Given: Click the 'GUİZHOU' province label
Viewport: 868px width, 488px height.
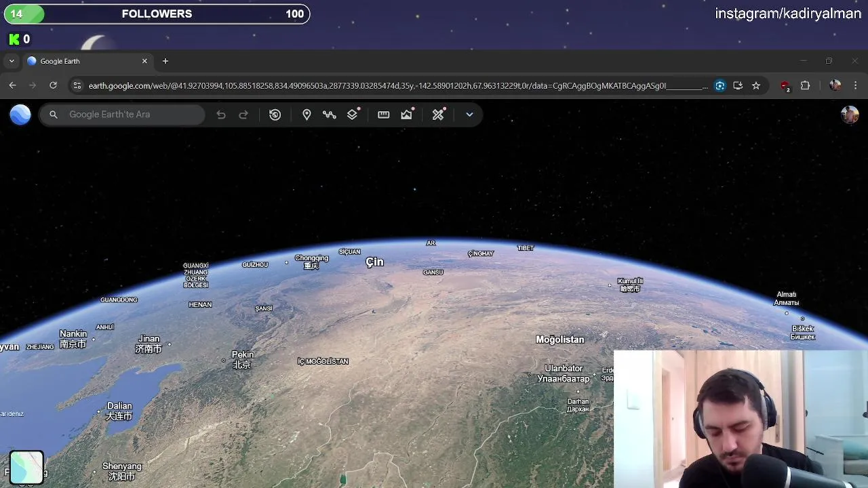Looking at the screenshot, I should click(255, 265).
